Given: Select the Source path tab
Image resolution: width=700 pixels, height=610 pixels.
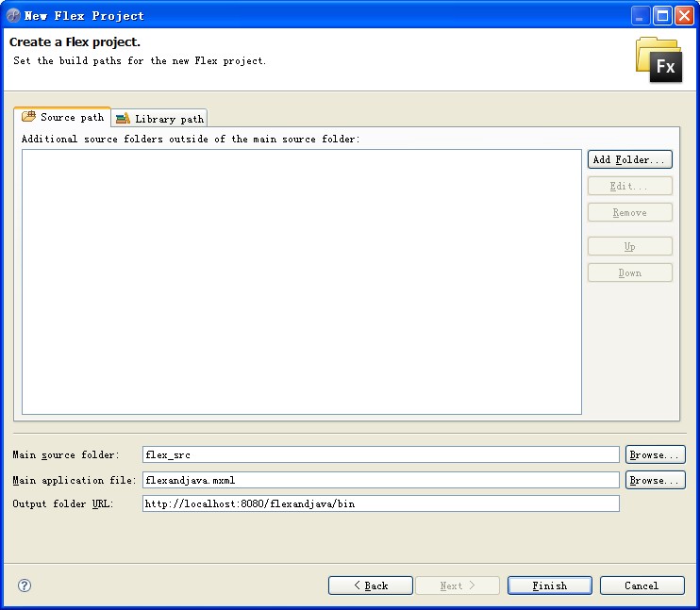Looking at the screenshot, I should (62, 117).
